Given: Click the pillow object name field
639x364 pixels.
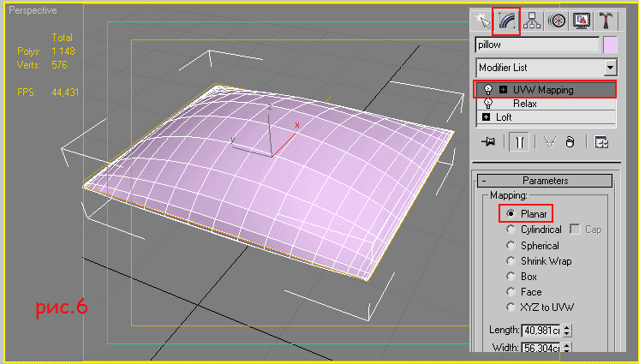Looking at the screenshot, I should tap(536, 45).
